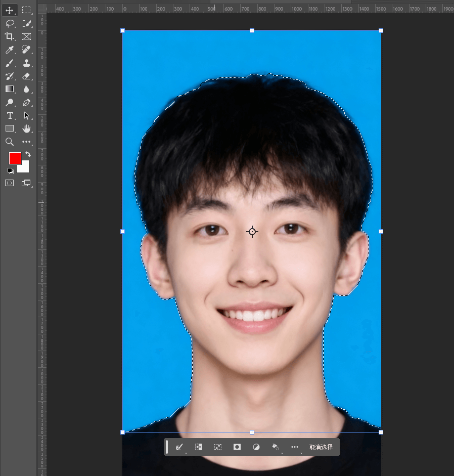The height and width of the screenshot is (476, 454).
Task: Select the Clone Stamp tool
Action: tap(26, 63)
